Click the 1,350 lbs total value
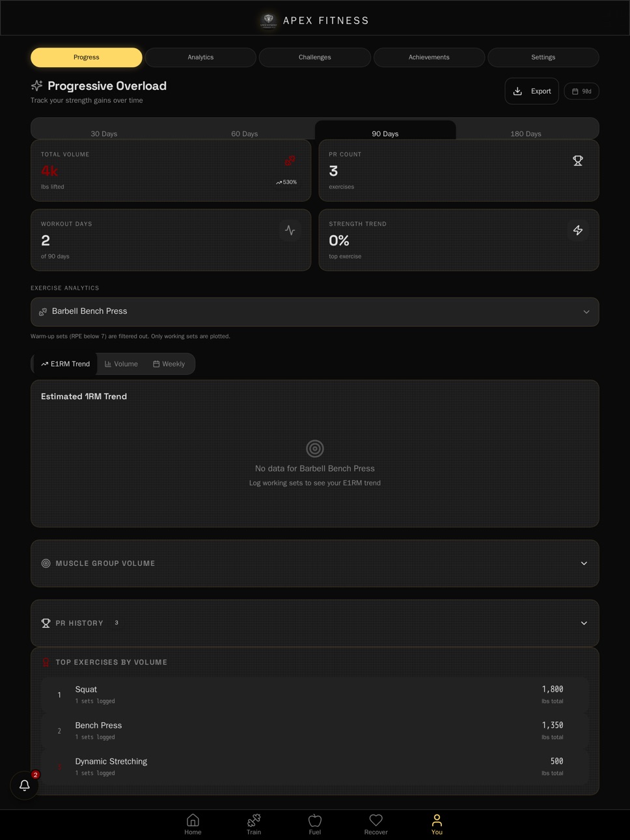Image resolution: width=630 pixels, height=840 pixels. (553, 725)
